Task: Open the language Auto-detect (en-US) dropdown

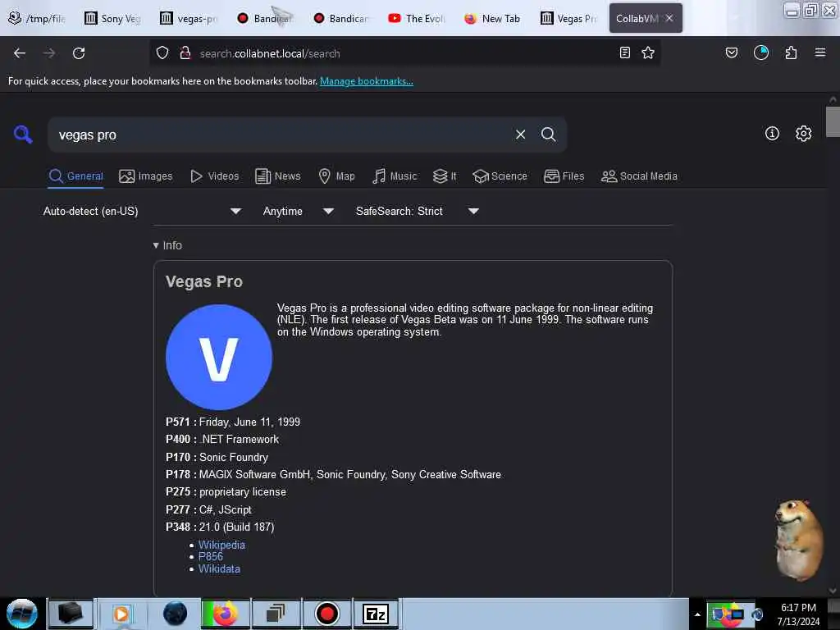Action: click(x=142, y=211)
